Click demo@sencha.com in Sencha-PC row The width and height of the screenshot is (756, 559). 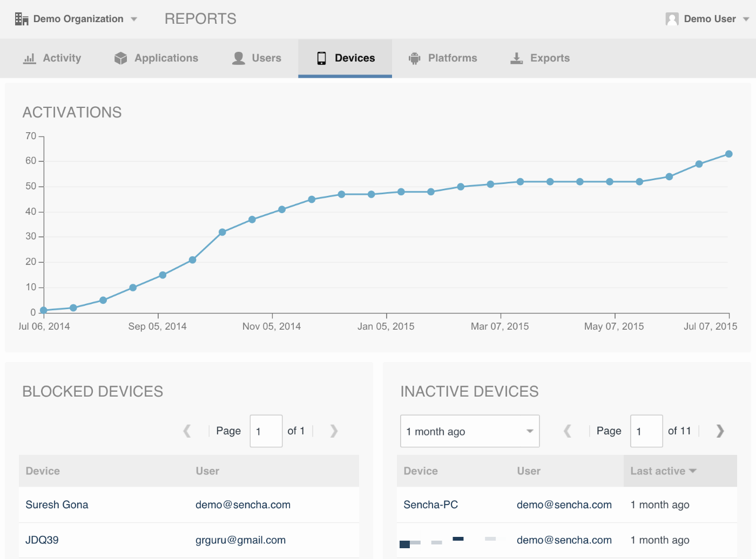pos(564,505)
